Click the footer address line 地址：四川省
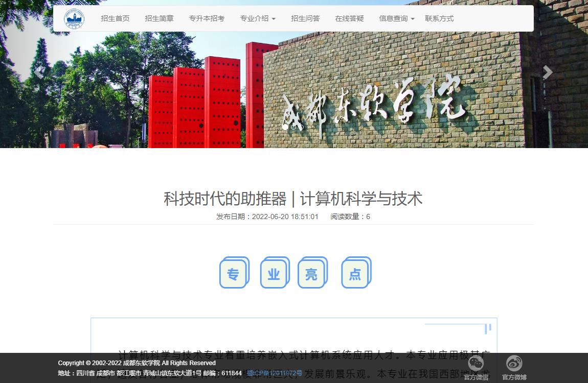 150,373
